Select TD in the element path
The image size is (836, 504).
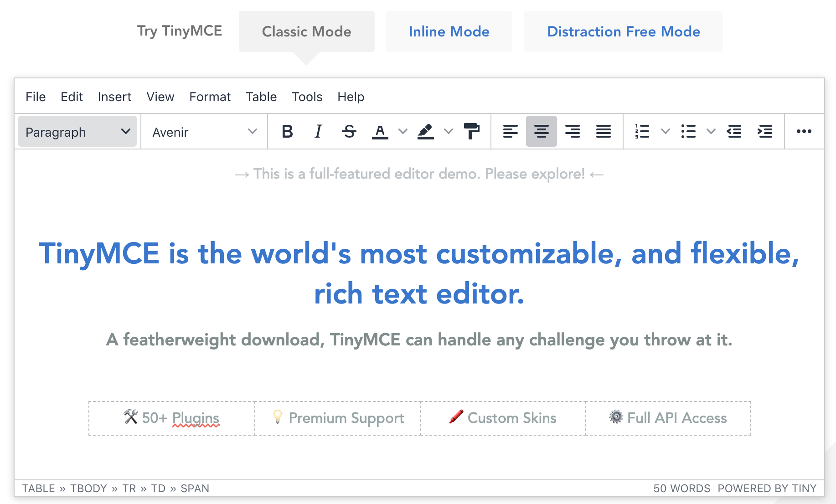[158, 489]
